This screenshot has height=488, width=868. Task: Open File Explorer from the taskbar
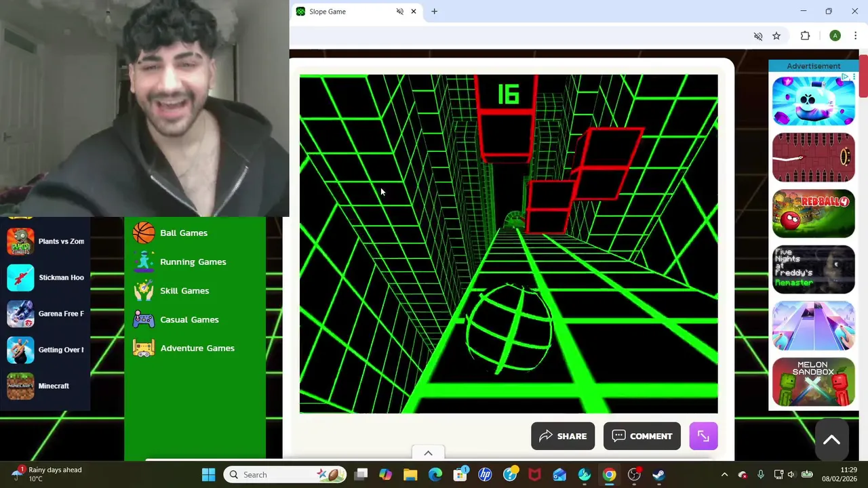pyautogui.click(x=410, y=474)
